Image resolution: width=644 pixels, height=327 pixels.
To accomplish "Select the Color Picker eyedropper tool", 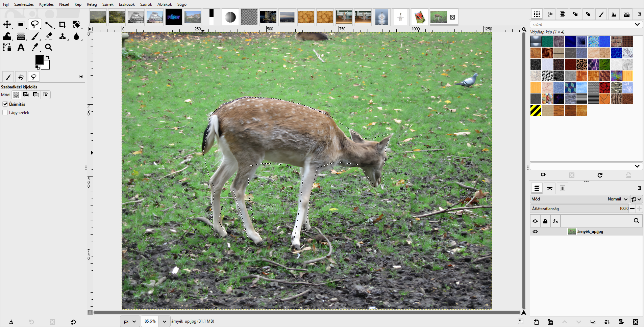I will 35,47.
